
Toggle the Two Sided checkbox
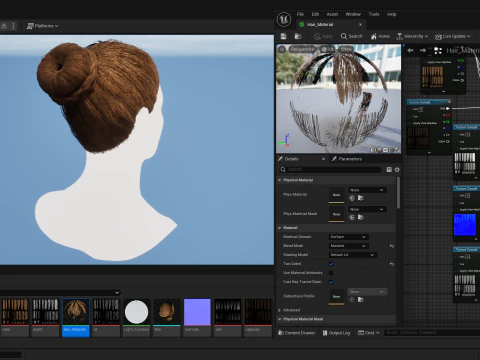tap(331, 264)
